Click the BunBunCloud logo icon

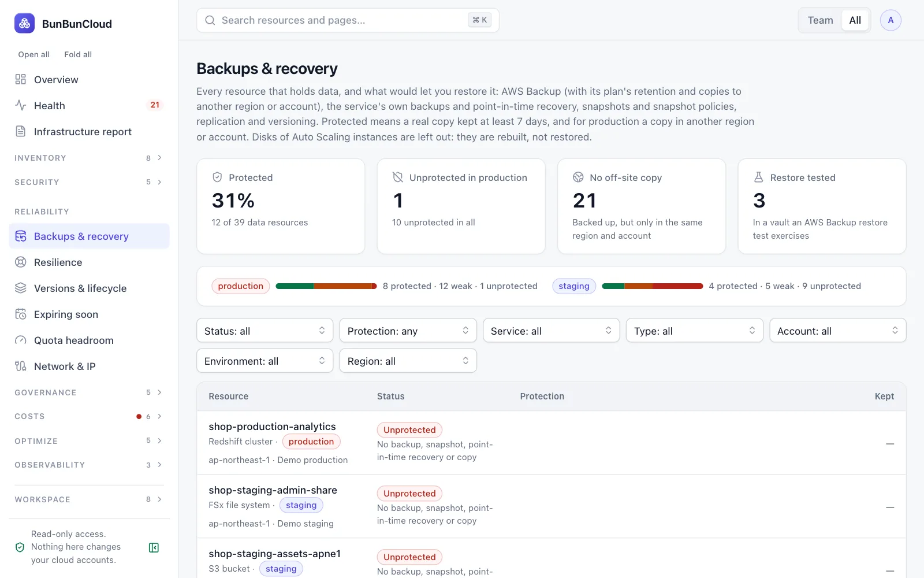pos(24,23)
